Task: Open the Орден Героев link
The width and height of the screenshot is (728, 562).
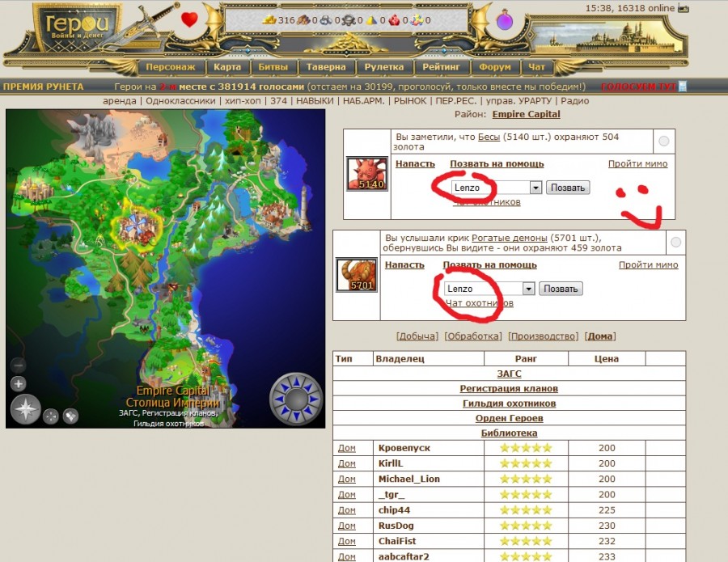Action: pos(509,418)
